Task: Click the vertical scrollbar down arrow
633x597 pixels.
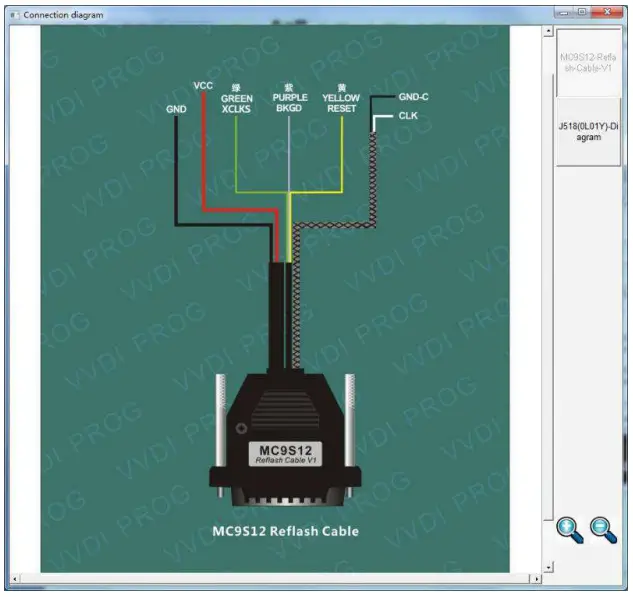Action: click(x=548, y=568)
